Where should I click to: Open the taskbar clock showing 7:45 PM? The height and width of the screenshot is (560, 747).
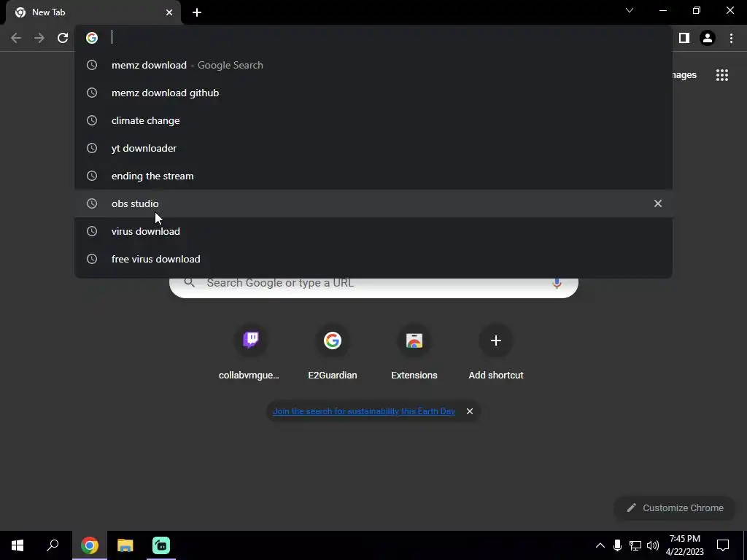[684, 545]
